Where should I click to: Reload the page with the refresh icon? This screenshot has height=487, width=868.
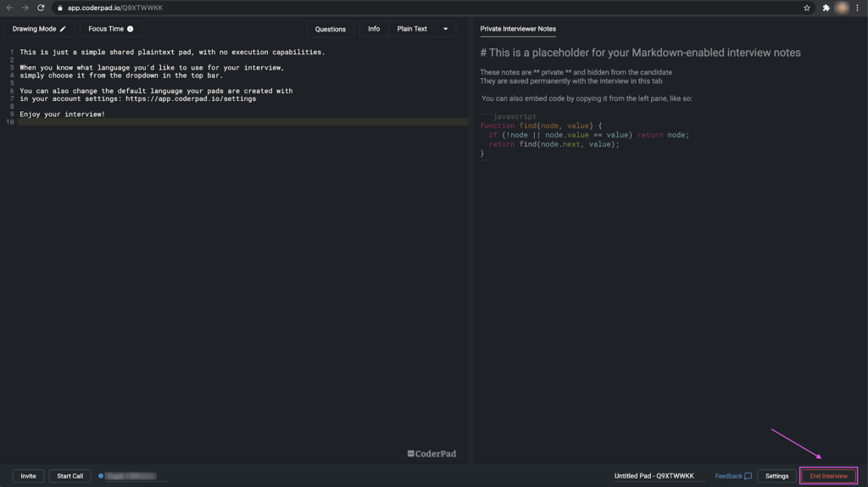click(x=41, y=8)
